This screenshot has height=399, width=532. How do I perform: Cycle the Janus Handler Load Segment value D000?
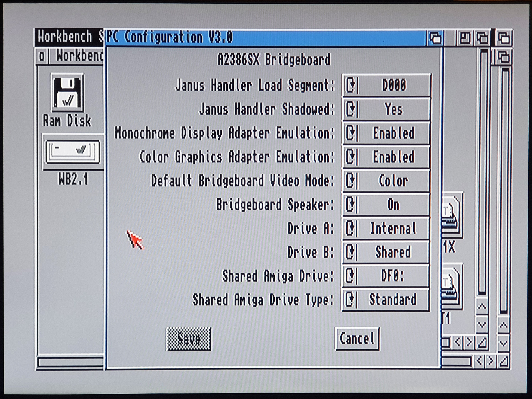(x=386, y=85)
